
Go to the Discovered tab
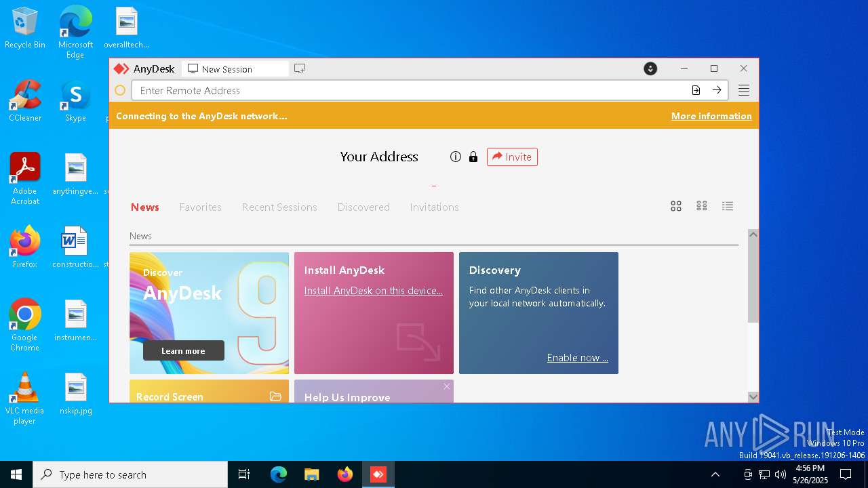tap(363, 207)
